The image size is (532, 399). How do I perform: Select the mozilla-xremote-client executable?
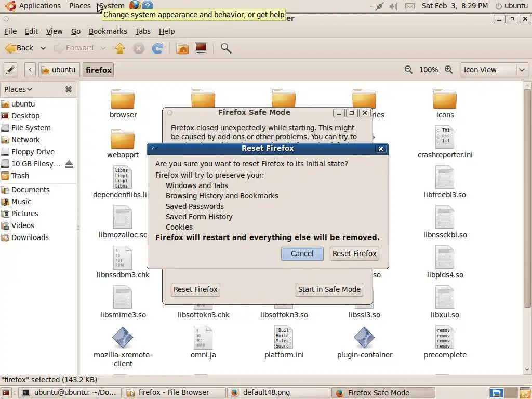[x=123, y=338]
